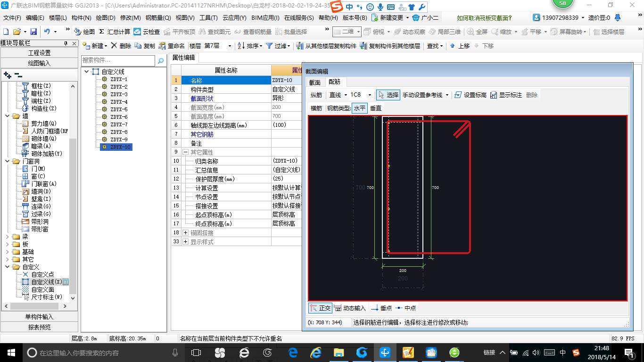
Task: Open the 工具(T) menu
Action: (x=208, y=18)
